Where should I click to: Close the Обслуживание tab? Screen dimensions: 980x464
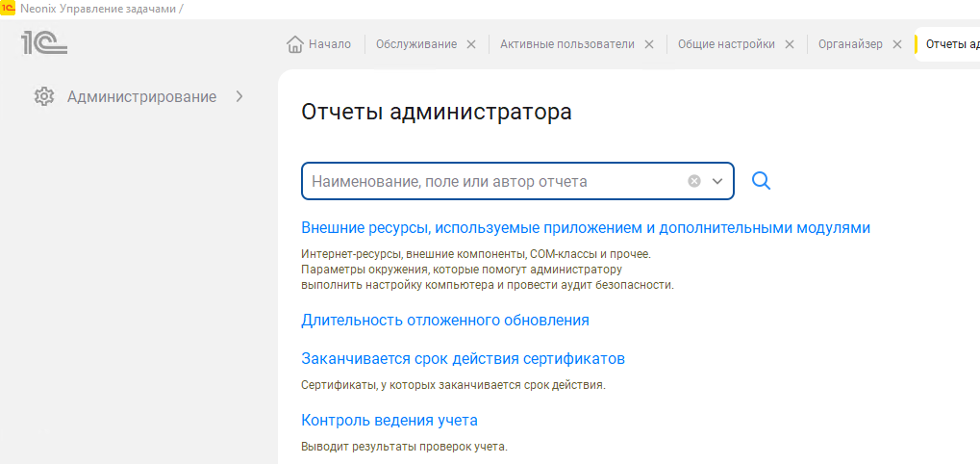[x=471, y=44]
